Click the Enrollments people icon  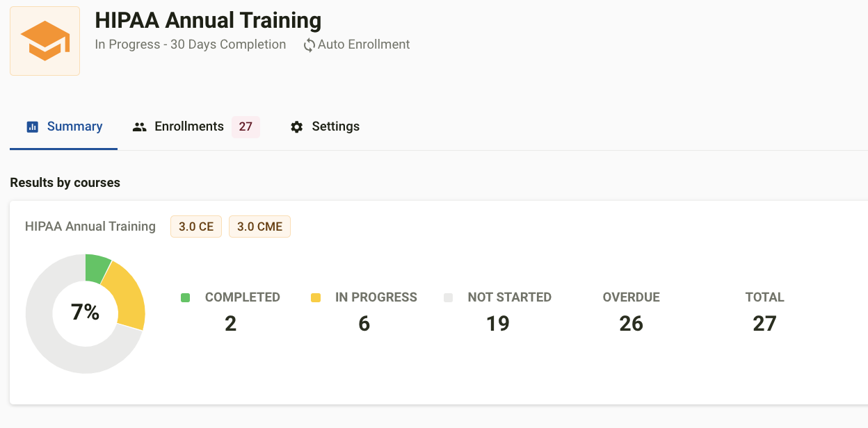(140, 126)
